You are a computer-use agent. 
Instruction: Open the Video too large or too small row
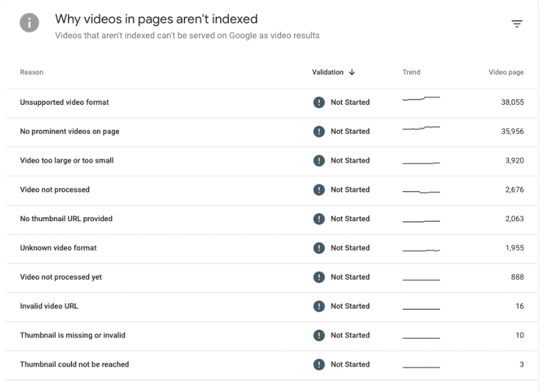tap(272, 161)
